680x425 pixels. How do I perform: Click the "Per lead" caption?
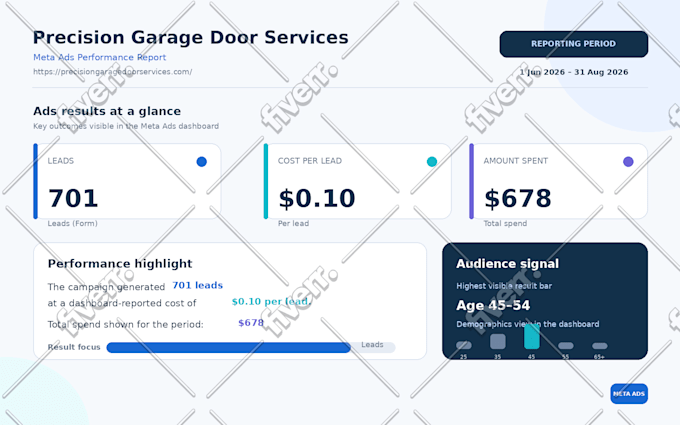tap(294, 224)
